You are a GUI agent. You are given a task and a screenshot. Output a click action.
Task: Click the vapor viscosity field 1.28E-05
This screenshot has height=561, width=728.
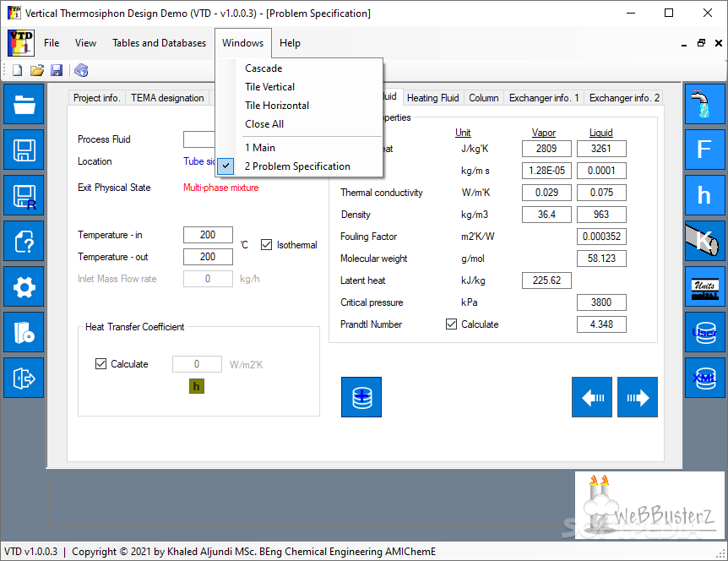tap(546, 171)
